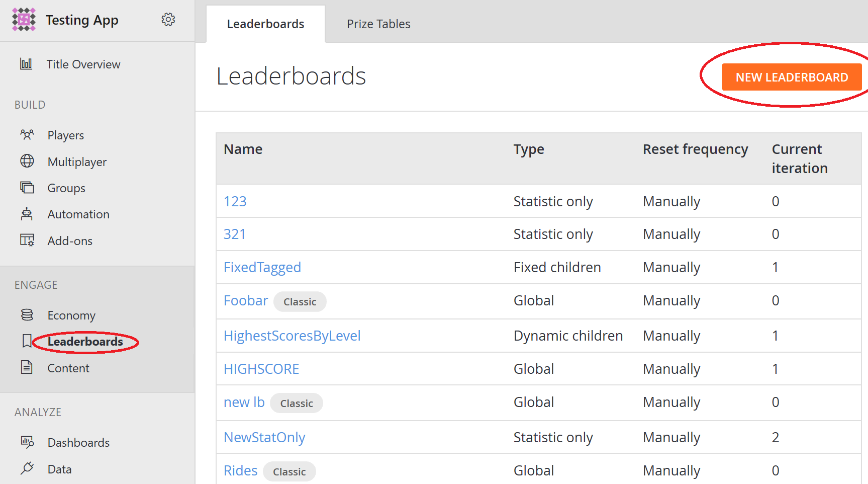
Task: Click the Testing App logo icon
Action: point(24,20)
